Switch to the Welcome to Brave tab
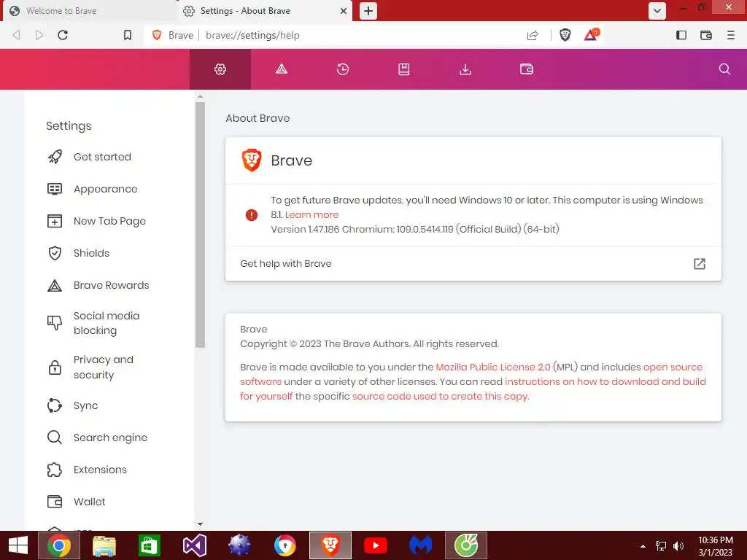 click(x=90, y=11)
